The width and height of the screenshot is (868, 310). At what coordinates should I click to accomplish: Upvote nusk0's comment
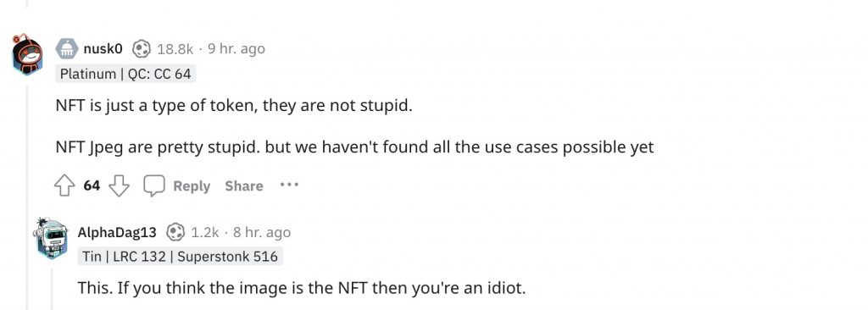point(64,186)
